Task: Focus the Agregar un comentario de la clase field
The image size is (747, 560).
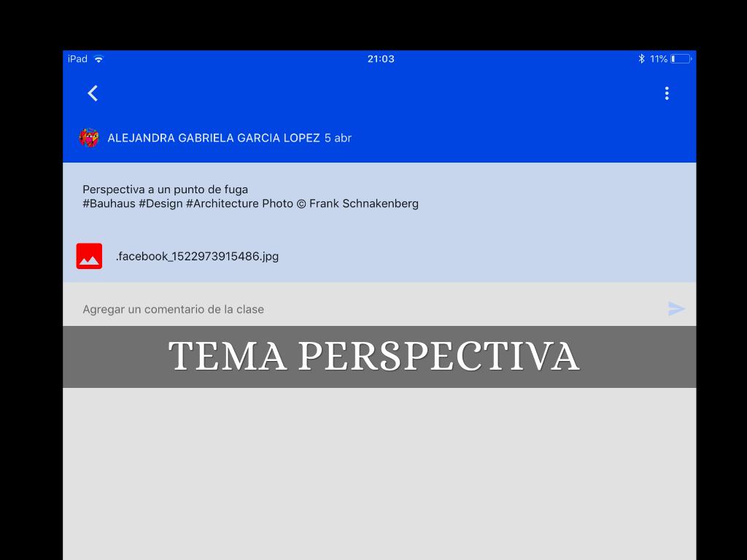Action: click(x=365, y=309)
